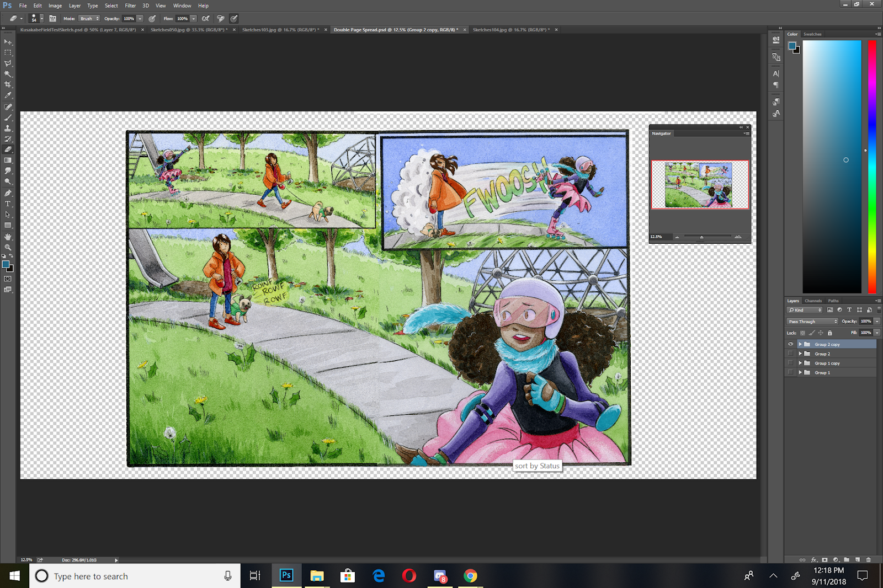Screen dimensions: 883x588
Task: Toggle Quick Mask mode
Action: pyautogui.click(x=8, y=279)
